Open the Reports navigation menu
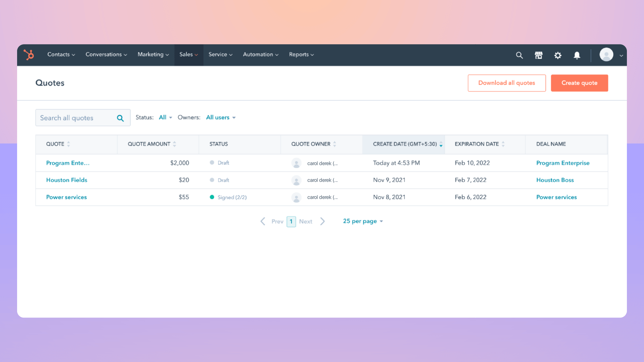This screenshot has width=644, height=362. [x=301, y=54]
